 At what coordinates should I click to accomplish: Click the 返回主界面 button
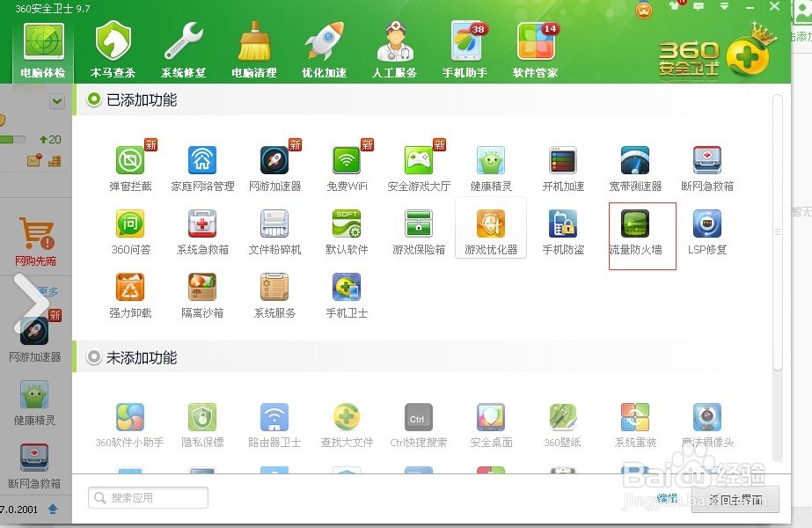[735, 500]
